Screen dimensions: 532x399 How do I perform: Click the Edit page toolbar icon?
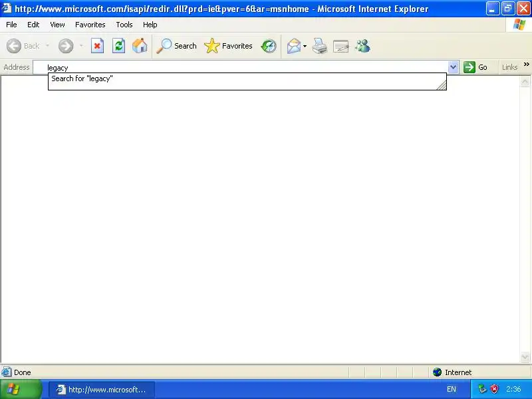coord(341,46)
